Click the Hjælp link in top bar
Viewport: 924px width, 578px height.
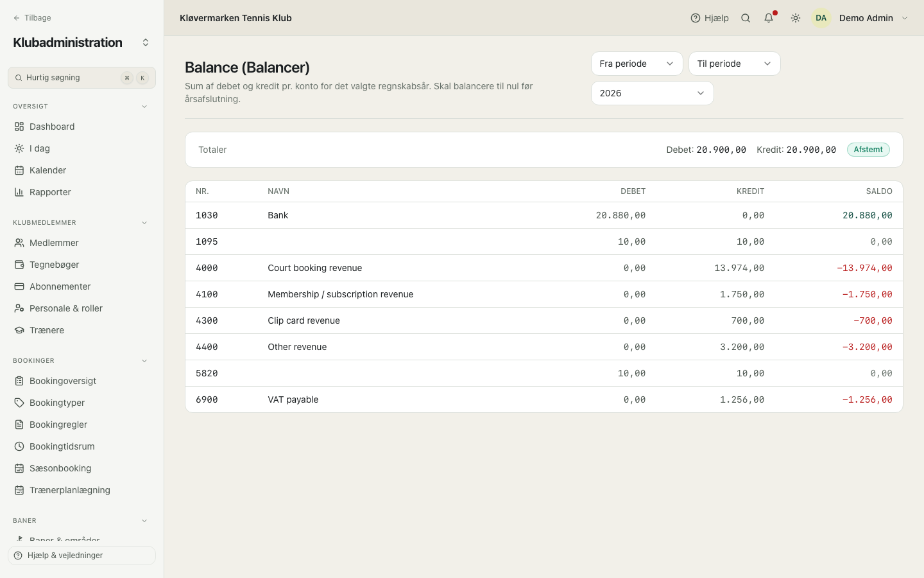point(710,18)
